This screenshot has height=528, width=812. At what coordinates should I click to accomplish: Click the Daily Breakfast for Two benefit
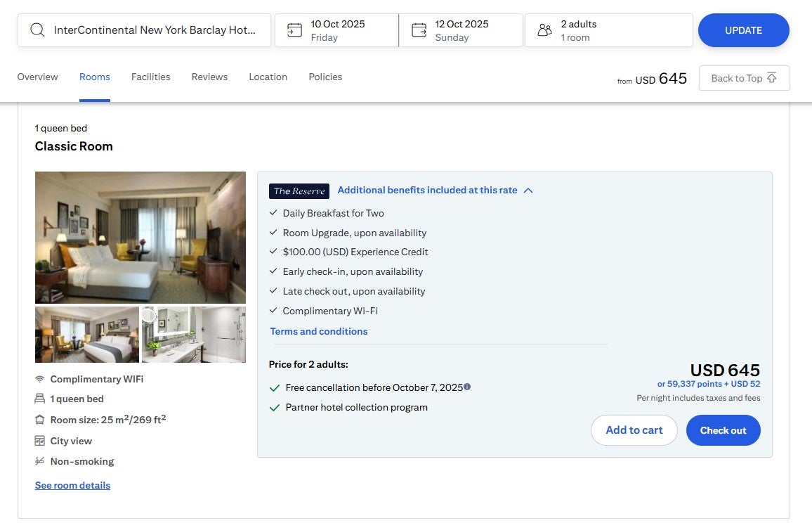click(x=333, y=213)
